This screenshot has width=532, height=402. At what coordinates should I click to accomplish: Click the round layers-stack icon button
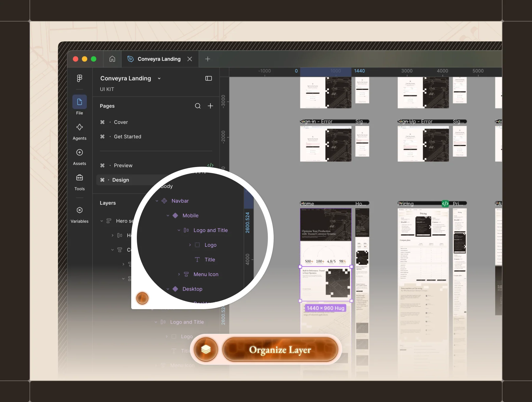click(x=206, y=350)
